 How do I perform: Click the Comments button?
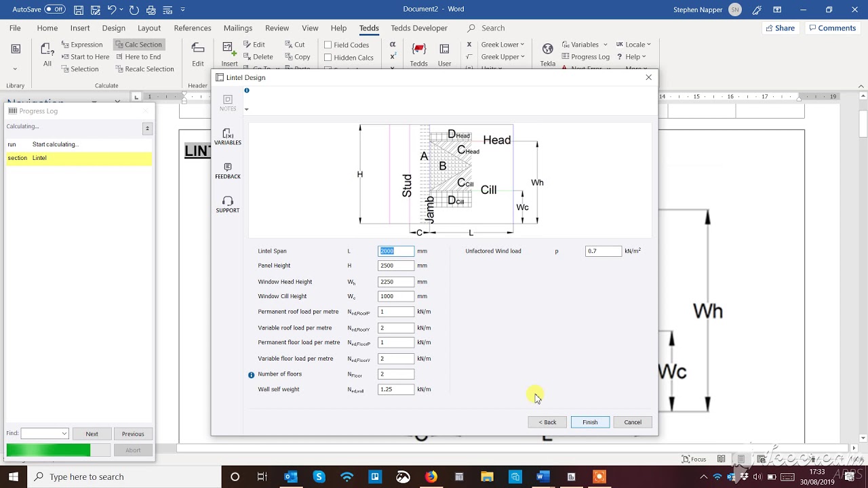[x=832, y=28]
